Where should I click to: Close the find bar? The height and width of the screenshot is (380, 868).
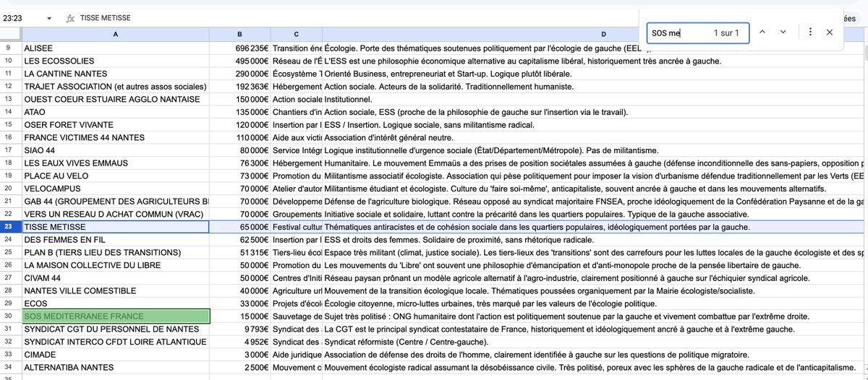(830, 32)
